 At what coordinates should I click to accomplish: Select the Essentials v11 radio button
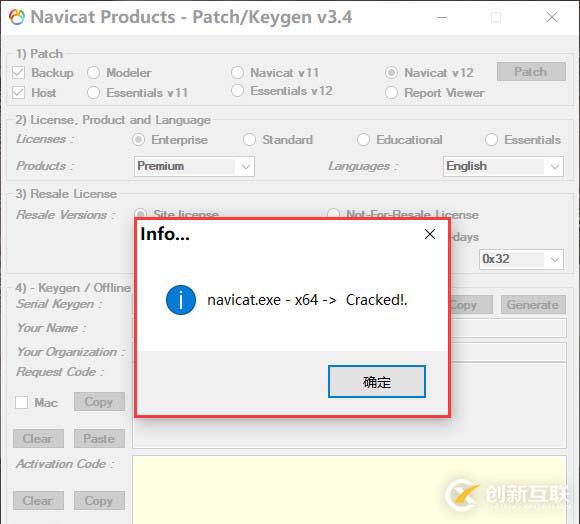(93, 92)
